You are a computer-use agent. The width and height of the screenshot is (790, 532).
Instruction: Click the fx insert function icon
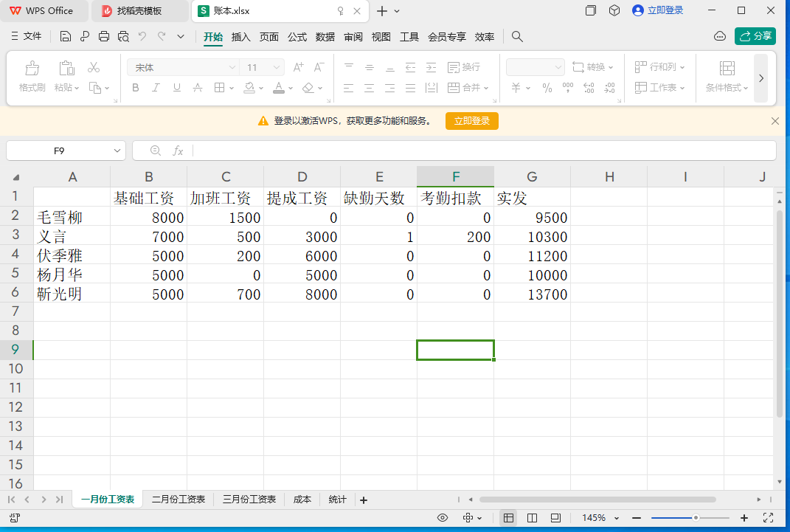(x=178, y=151)
